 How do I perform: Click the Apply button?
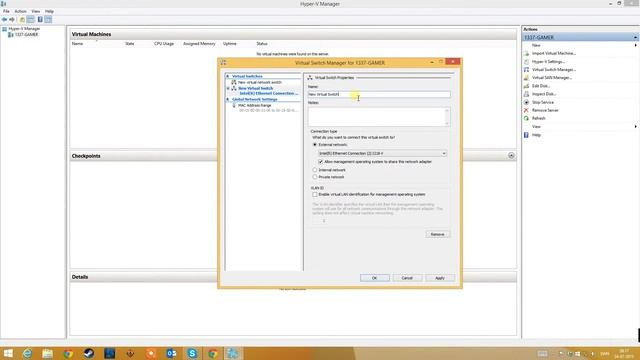point(440,278)
